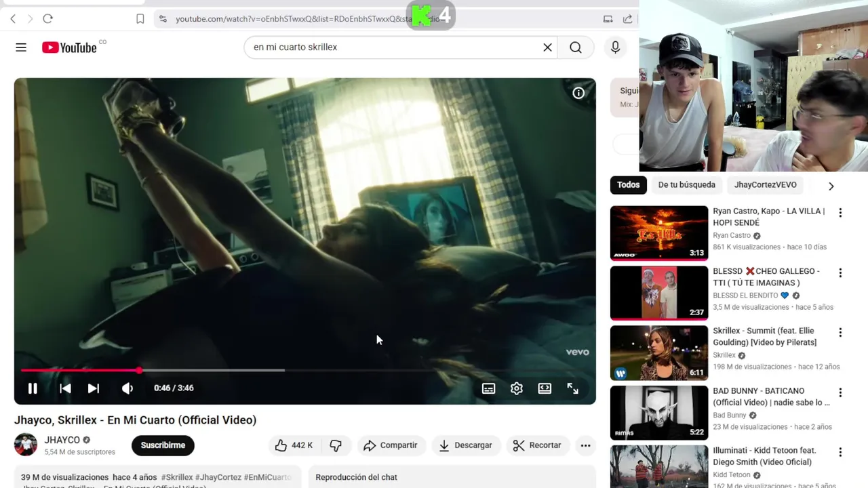The height and width of the screenshot is (488, 868).
Task: Clear the search box text
Action: pyautogui.click(x=547, y=47)
